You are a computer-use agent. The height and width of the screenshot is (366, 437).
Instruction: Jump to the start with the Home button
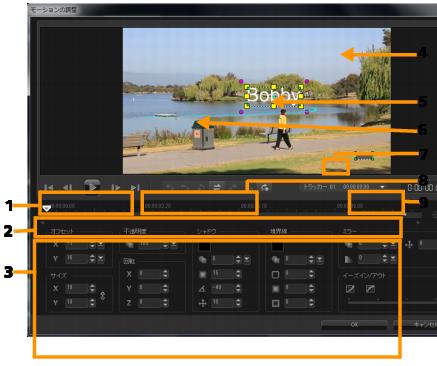coord(49,188)
